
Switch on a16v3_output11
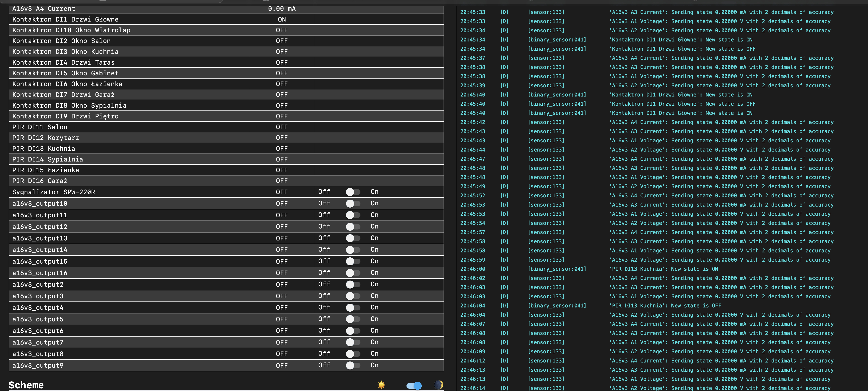pos(353,215)
